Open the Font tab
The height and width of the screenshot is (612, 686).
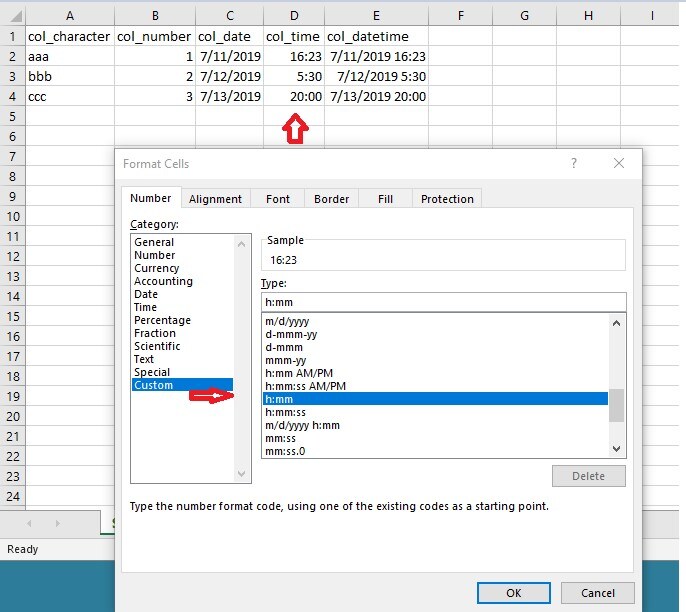[278, 199]
